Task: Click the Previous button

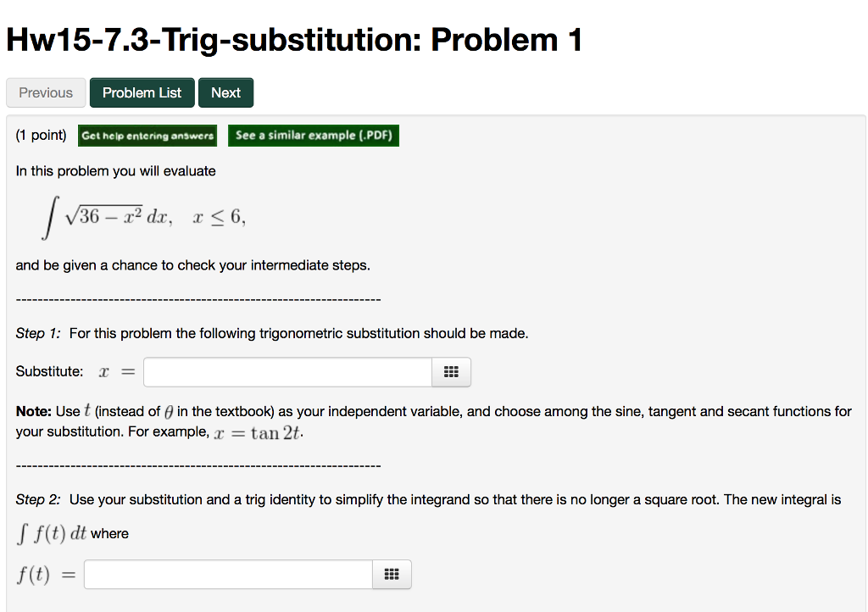Action: click(46, 92)
